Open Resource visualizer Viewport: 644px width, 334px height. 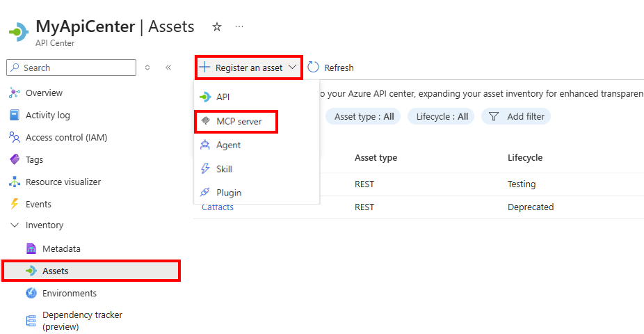[x=63, y=182]
